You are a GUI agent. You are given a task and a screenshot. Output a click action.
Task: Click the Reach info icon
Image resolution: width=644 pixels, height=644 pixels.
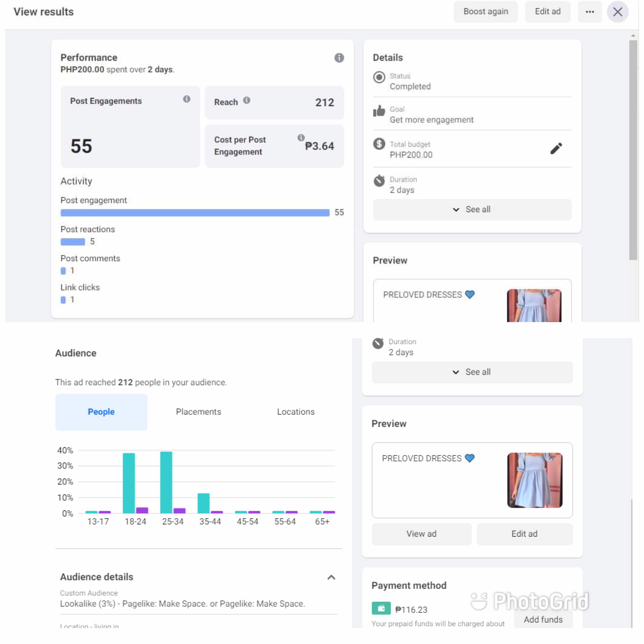(x=247, y=100)
